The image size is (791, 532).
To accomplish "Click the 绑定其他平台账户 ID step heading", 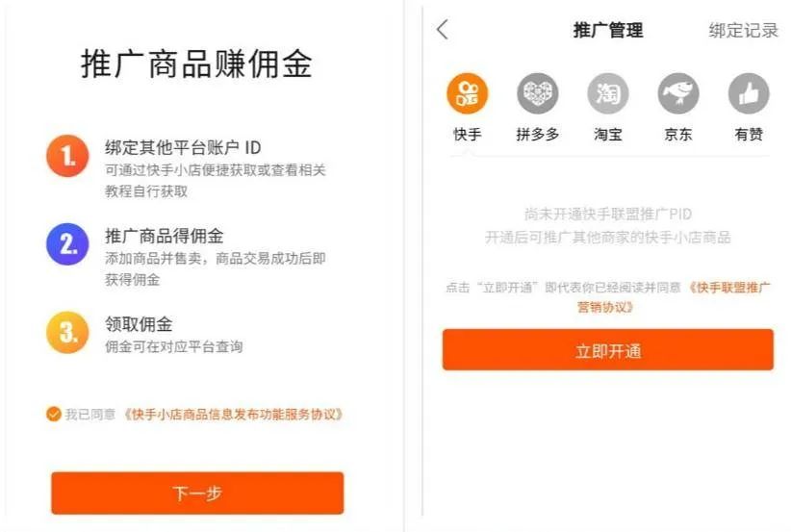I will [183, 148].
